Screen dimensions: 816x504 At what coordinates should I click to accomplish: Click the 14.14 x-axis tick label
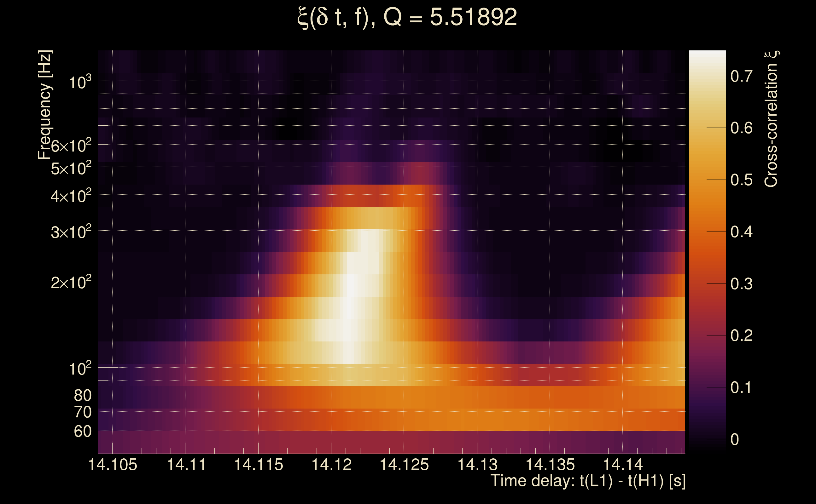[623, 465]
